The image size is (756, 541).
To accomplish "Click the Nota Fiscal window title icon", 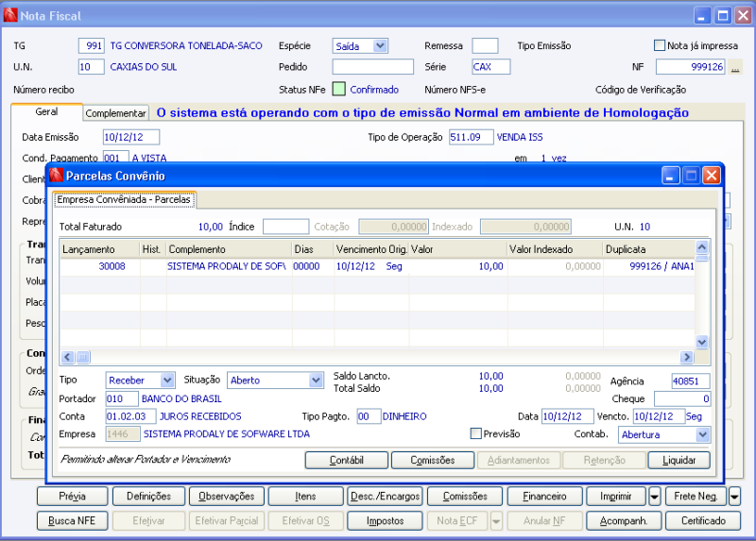I will pyautogui.click(x=10, y=15).
